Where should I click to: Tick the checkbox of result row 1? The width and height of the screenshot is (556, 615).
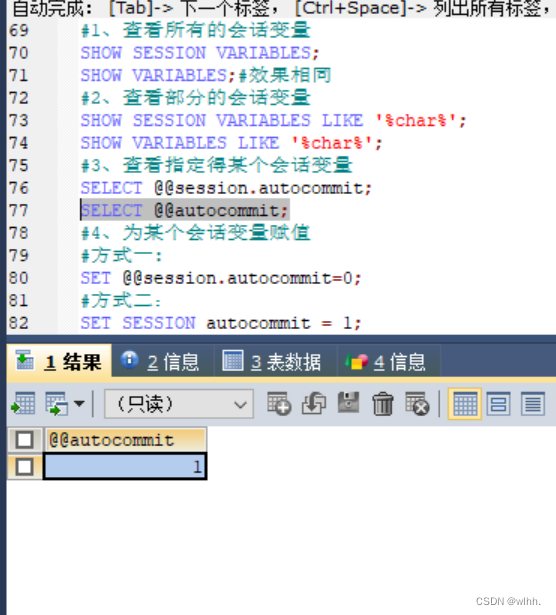(x=24, y=467)
